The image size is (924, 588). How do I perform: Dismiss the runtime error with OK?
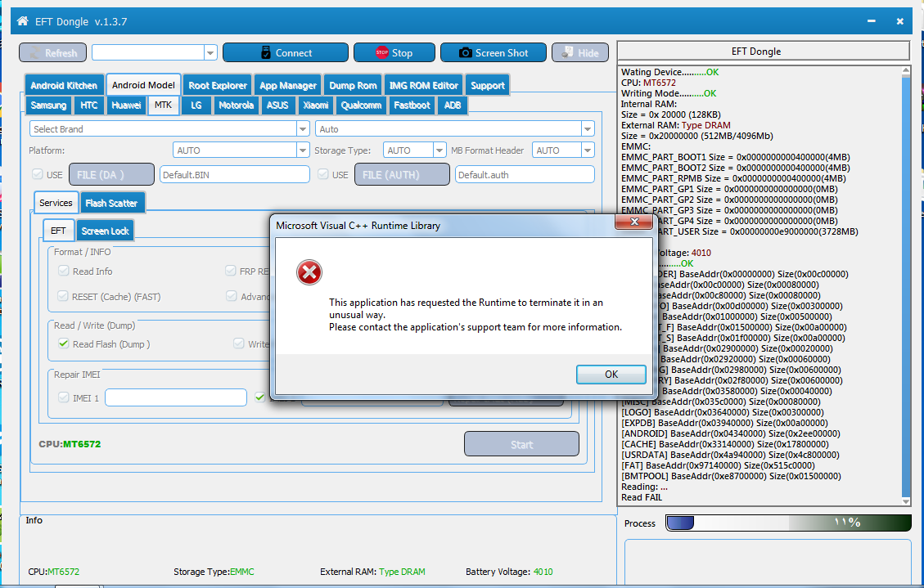611,375
